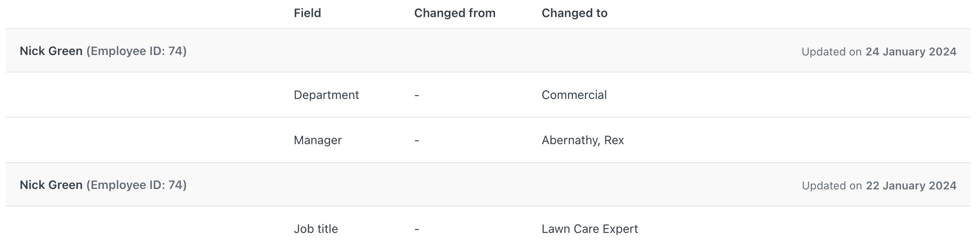Click the Field column header
The height and width of the screenshot is (244, 980).
point(307,13)
